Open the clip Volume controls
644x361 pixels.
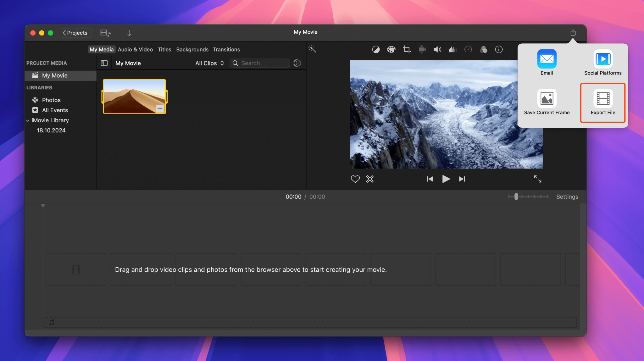tap(437, 49)
